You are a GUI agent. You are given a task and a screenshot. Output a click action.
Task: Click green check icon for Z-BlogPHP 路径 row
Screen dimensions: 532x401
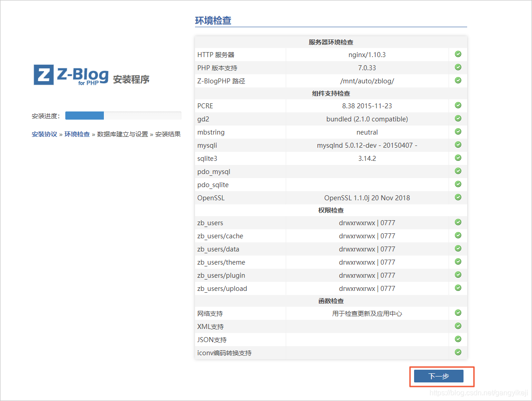tap(458, 80)
